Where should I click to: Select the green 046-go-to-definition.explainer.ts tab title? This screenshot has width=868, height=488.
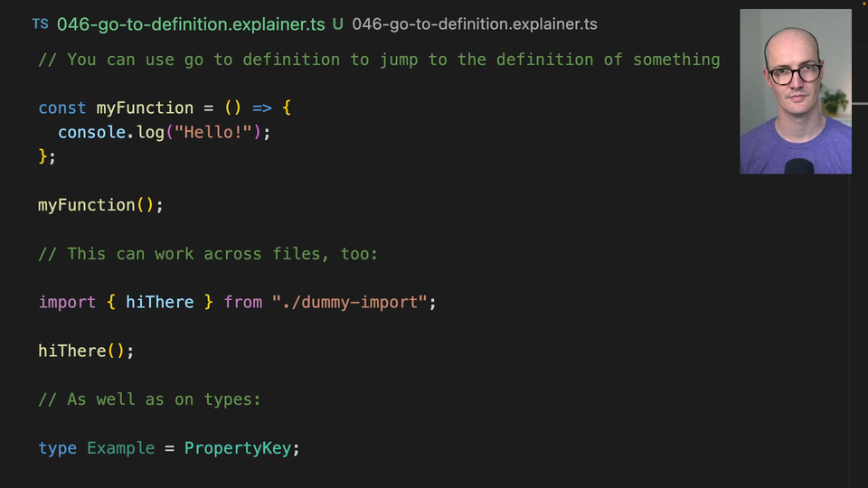190,24
